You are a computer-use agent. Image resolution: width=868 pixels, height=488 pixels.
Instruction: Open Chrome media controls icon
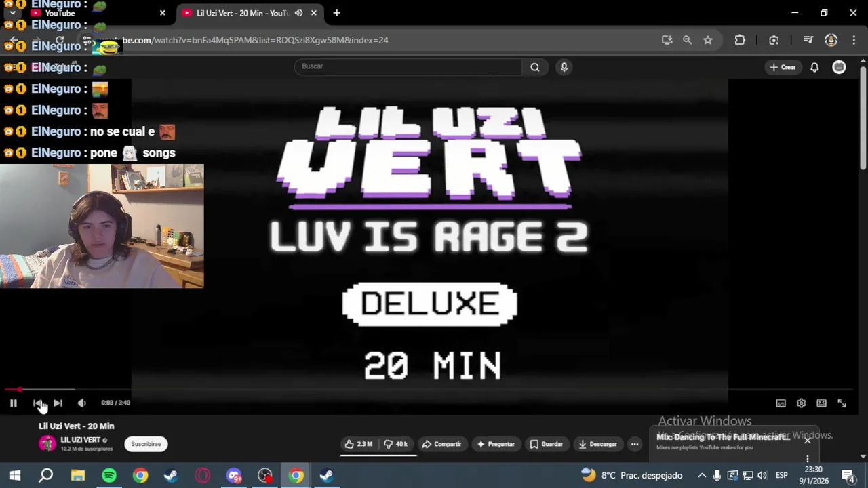(x=808, y=40)
